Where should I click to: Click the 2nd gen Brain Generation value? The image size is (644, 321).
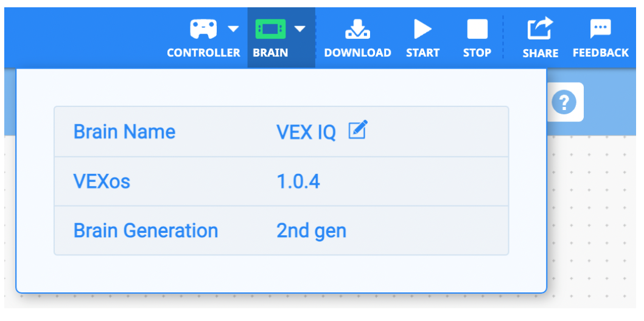pos(311,231)
